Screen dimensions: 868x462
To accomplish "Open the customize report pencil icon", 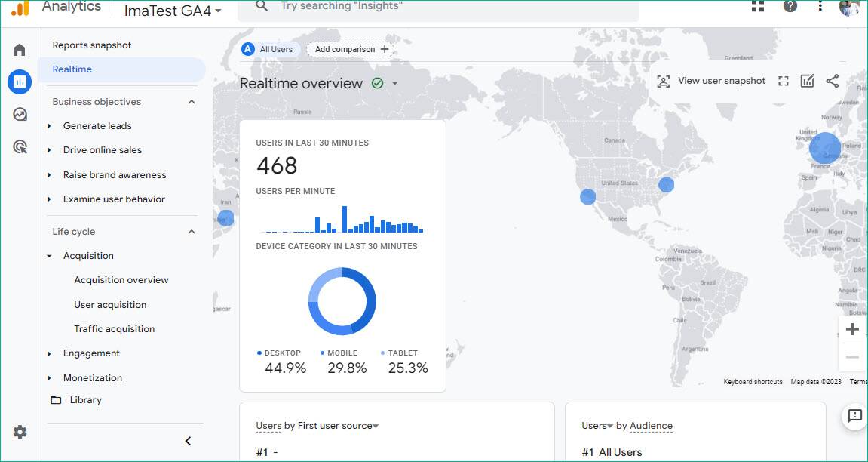I will pos(808,82).
